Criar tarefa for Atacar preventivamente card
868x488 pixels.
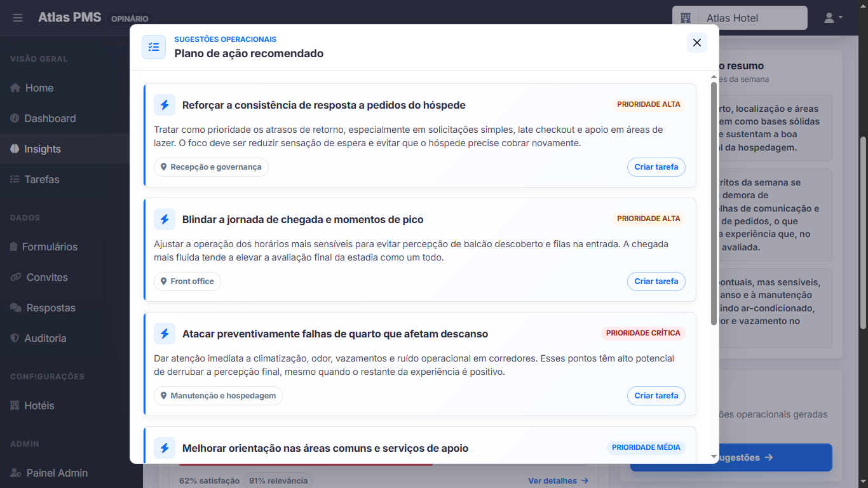click(656, 396)
